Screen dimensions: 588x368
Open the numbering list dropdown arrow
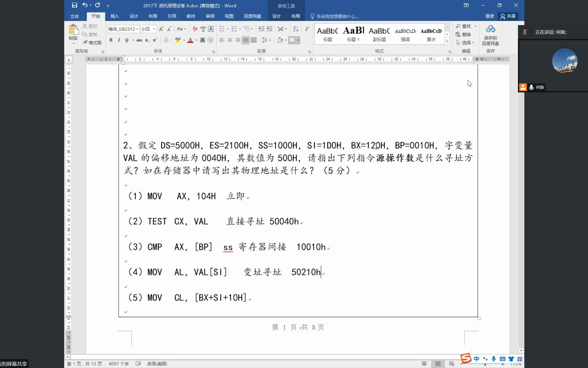point(240,29)
